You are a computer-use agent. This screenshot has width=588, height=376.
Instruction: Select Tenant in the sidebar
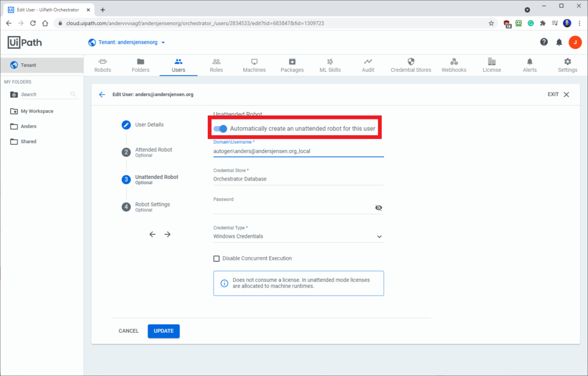click(x=41, y=65)
